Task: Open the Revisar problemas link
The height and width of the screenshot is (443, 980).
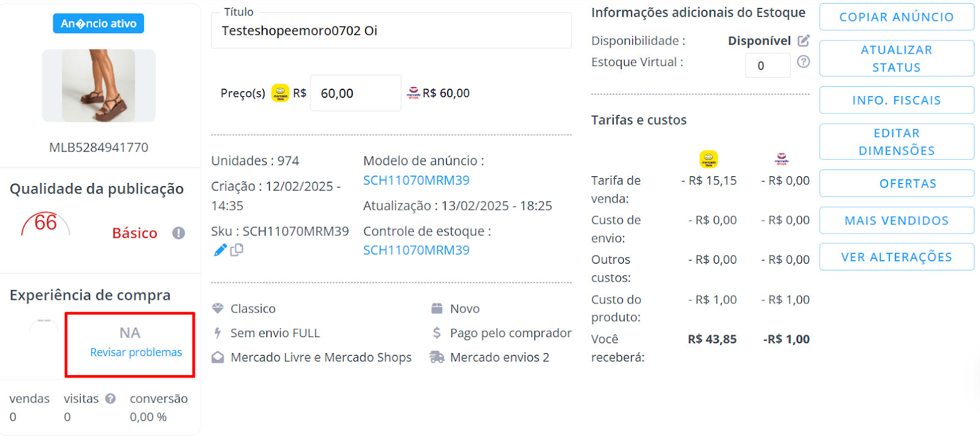Action: click(136, 352)
